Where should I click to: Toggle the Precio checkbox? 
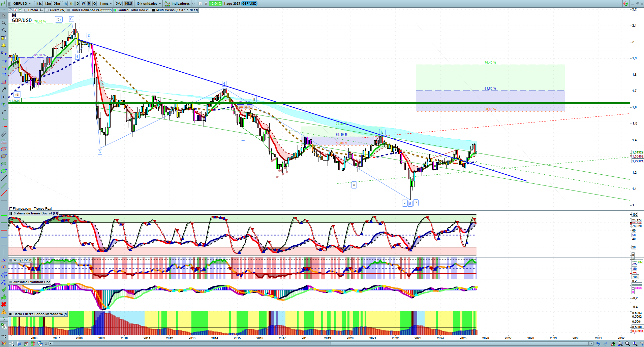point(26,10)
